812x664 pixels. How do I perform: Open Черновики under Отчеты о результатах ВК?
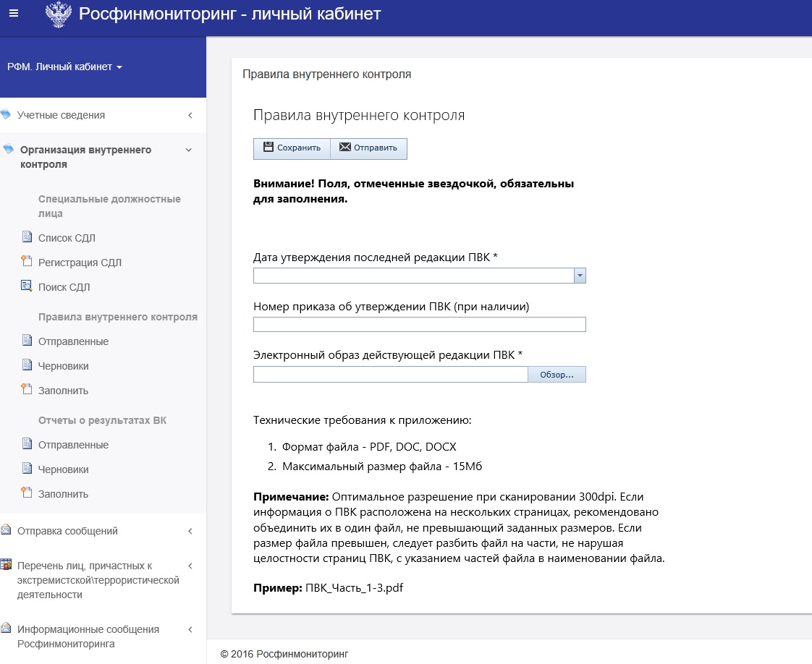[x=63, y=469]
